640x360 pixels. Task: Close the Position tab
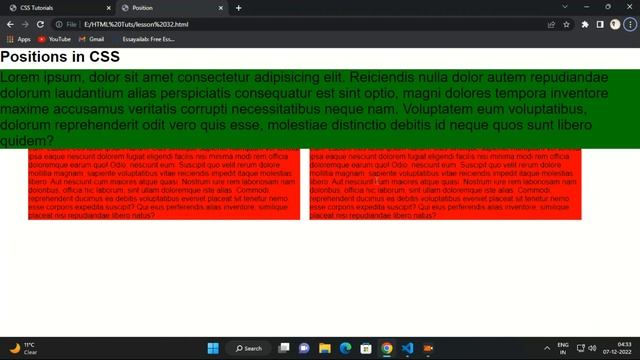pos(220,8)
